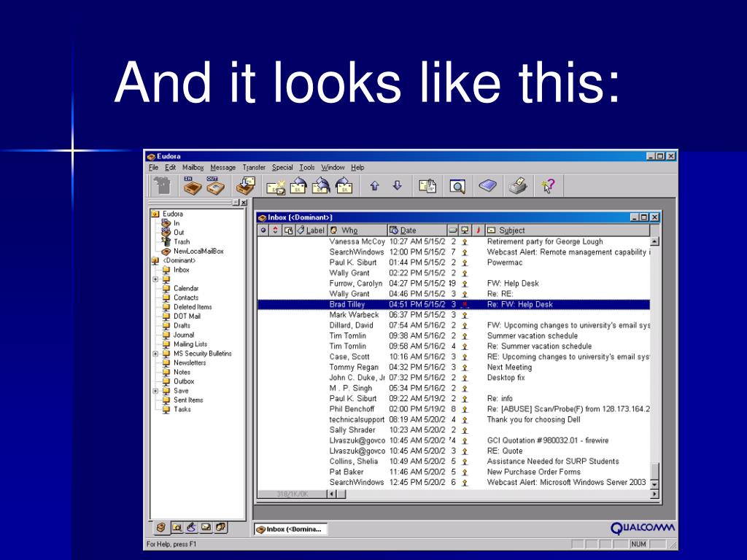Open the Window menu
Viewport: 747px width, 560px height.
(333, 168)
